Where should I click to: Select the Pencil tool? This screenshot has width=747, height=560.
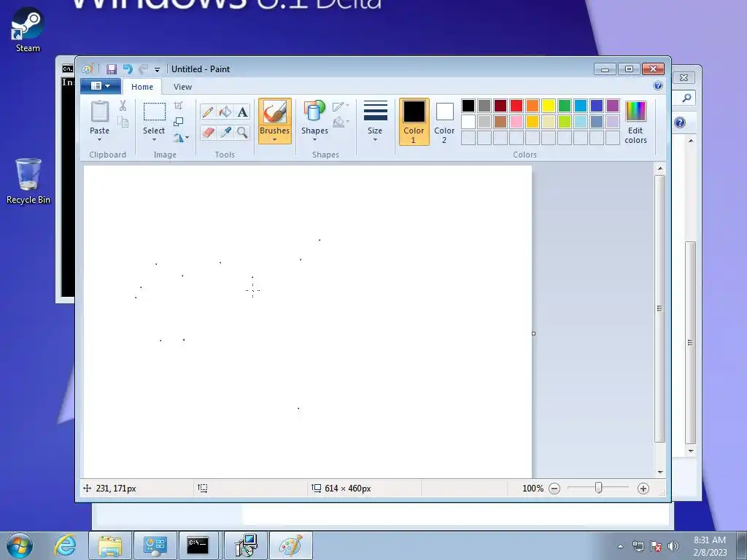[x=208, y=112]
